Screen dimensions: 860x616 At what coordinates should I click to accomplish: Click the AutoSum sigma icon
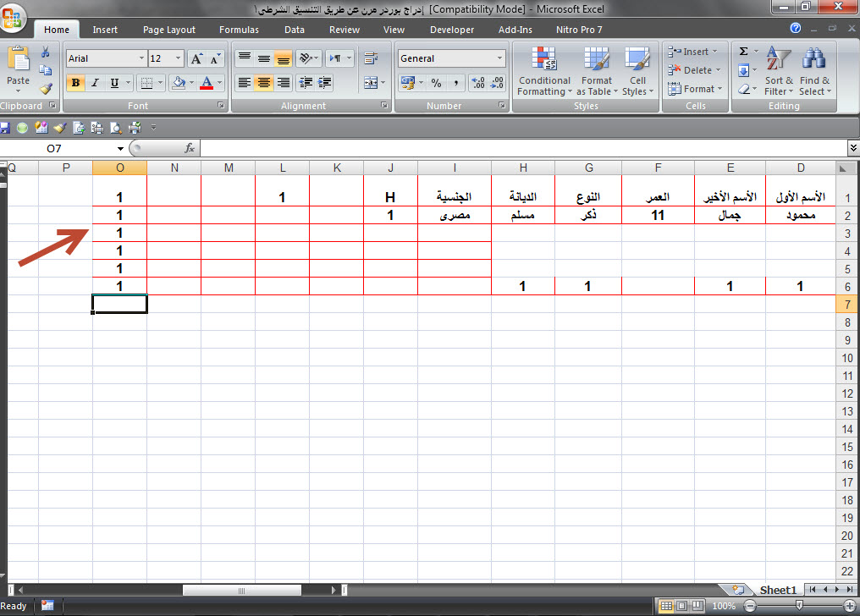[x=744, y=52]
